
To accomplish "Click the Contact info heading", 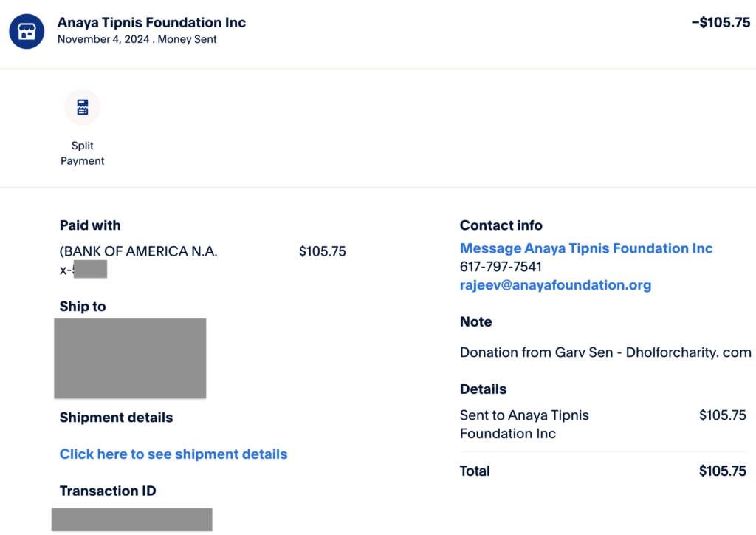I will 501,225.
